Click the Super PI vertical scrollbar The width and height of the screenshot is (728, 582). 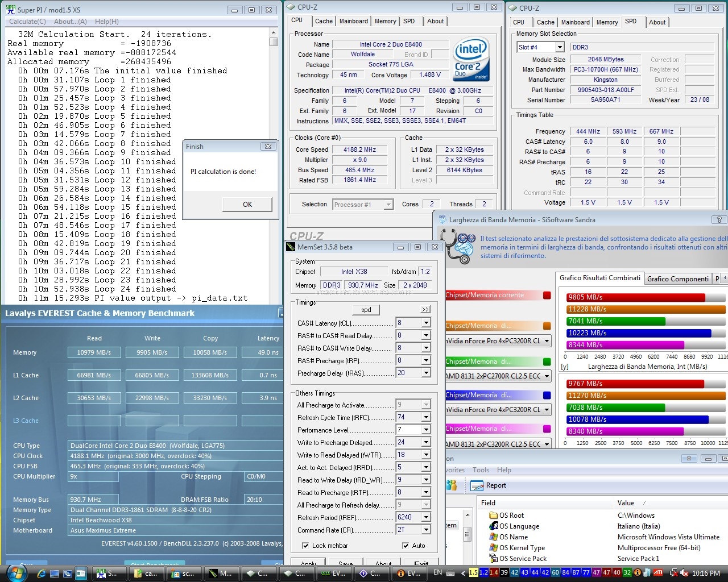[274, 165]
